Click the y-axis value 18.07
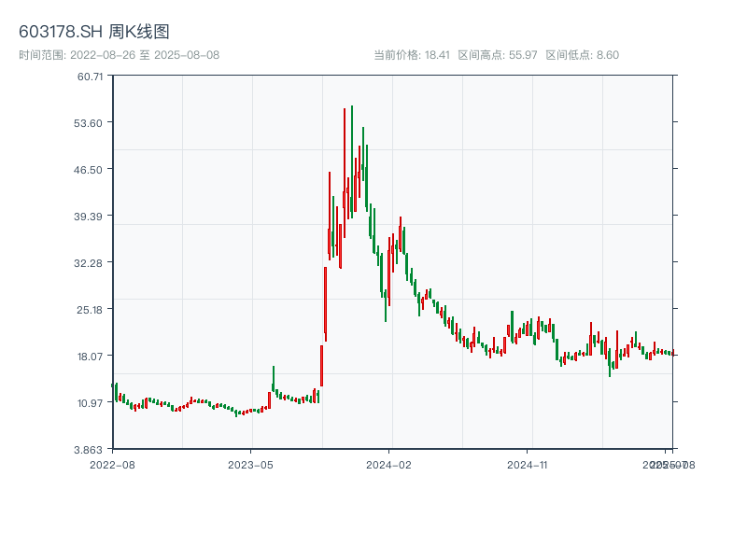This screenshot has height=560, width=747. [90, 357]
